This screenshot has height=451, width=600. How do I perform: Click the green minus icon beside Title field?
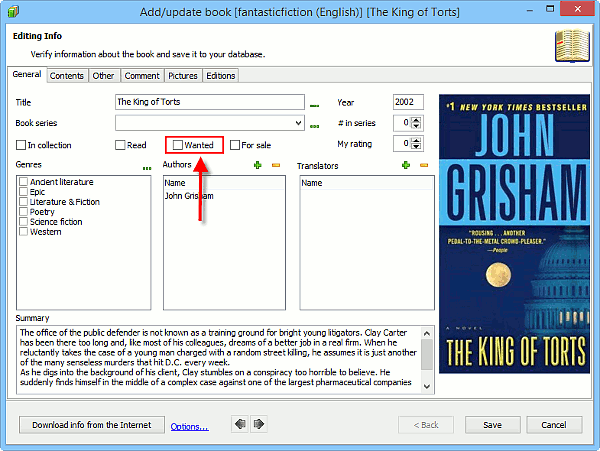point(315,105)
